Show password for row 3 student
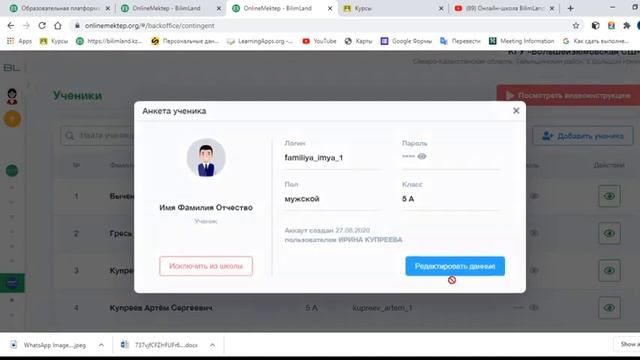The image size is (640, 360). coord(533,271)
